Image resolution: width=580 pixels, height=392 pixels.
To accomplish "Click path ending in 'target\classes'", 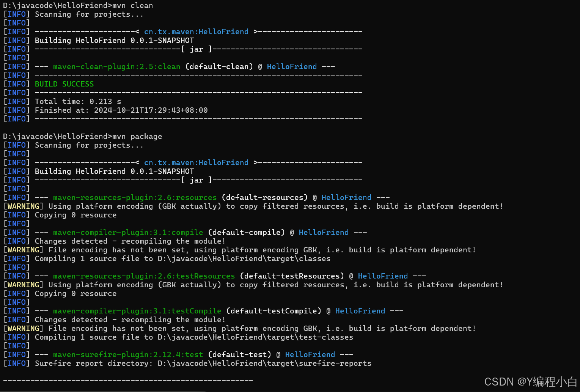I will (x=244, y=259).
